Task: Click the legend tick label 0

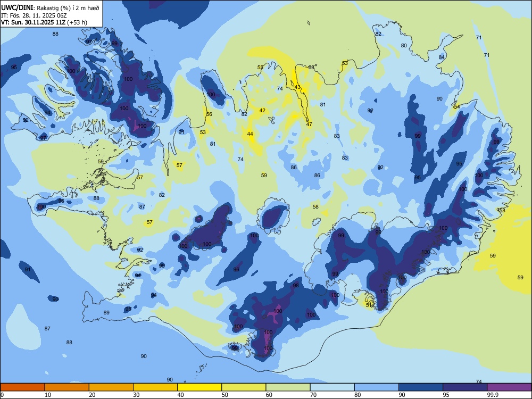Action: coord(2,395)
